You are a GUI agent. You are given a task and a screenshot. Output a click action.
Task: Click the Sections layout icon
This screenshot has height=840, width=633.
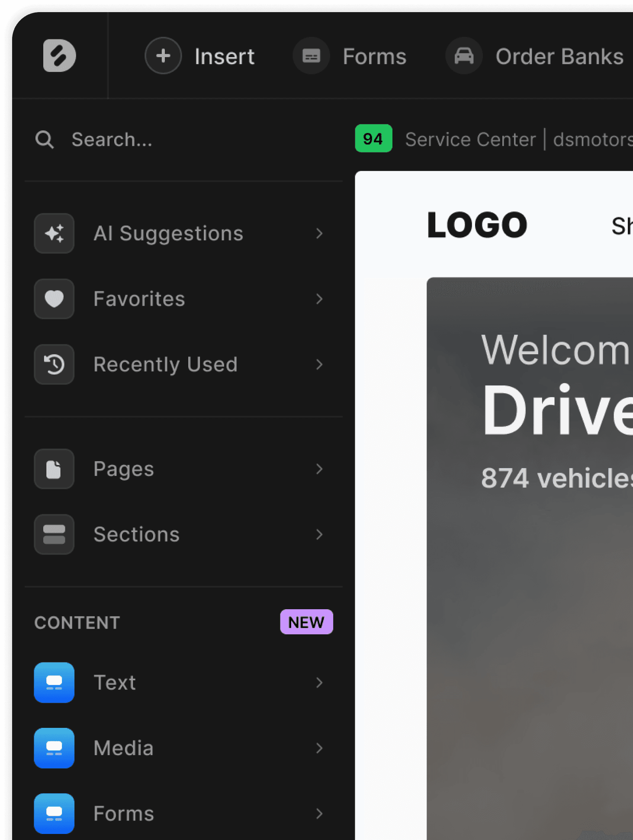[x=54, y=534]
